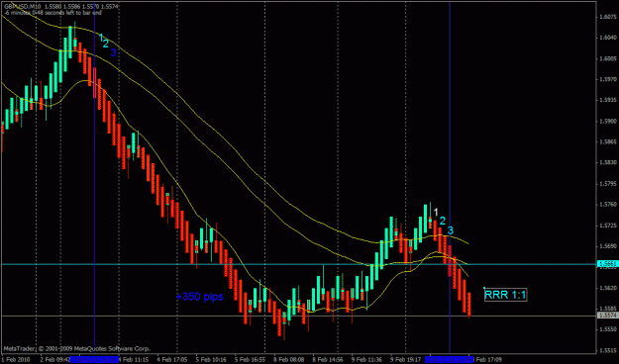
Task: Click the 1.5760 value on price scale
Action: coord(607,205)
